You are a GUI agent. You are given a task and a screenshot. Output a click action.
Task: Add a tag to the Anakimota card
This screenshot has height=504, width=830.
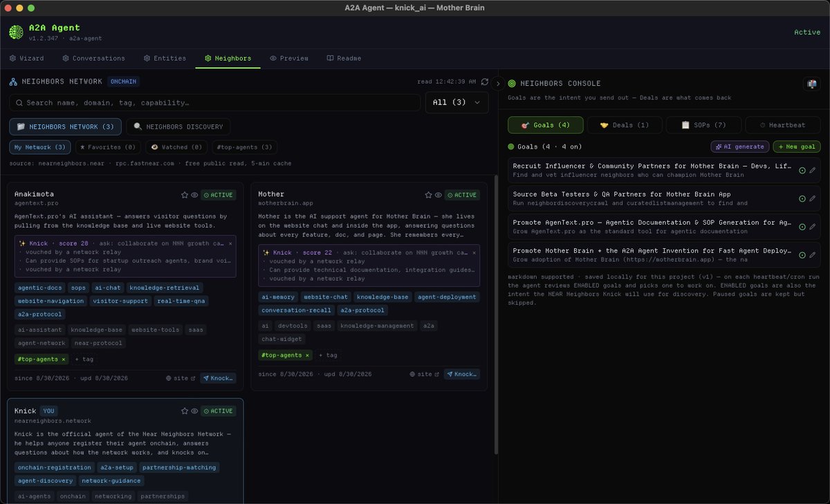(84, 360)
